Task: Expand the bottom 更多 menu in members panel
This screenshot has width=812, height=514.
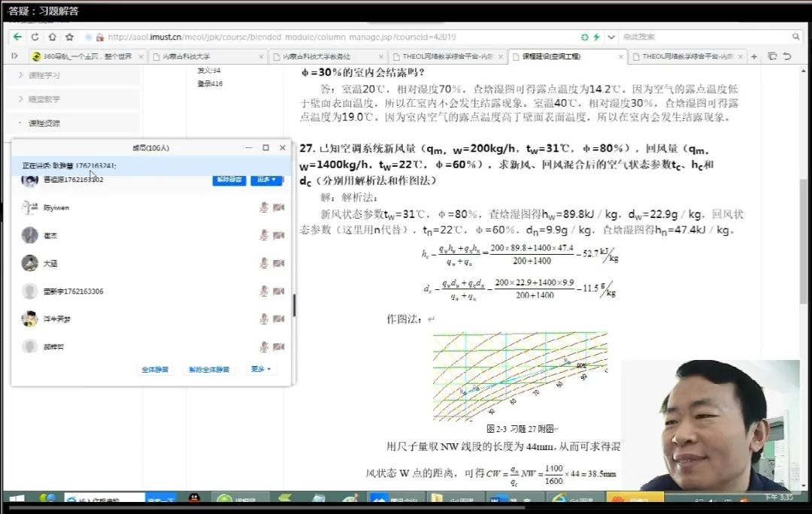Action: [261, 370]
